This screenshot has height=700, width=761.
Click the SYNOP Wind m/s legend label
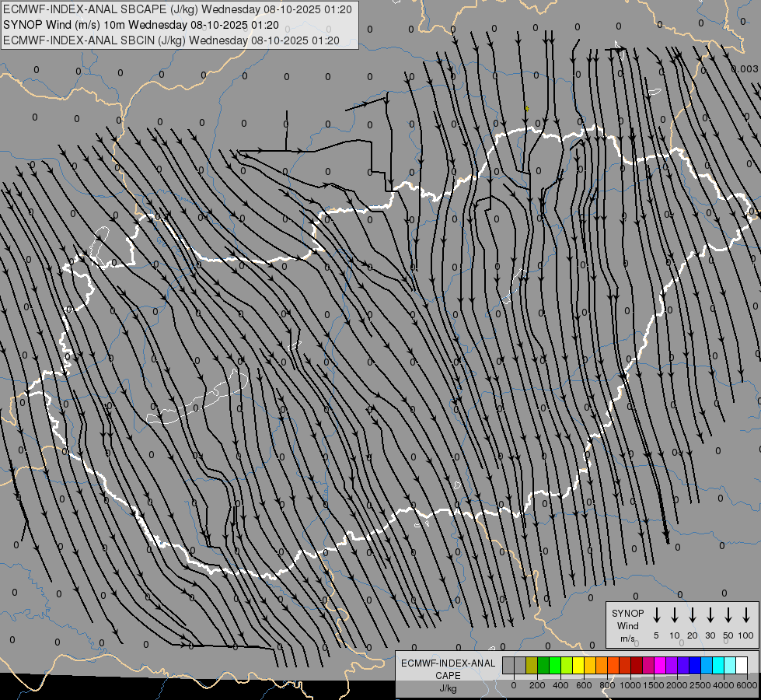627,625
